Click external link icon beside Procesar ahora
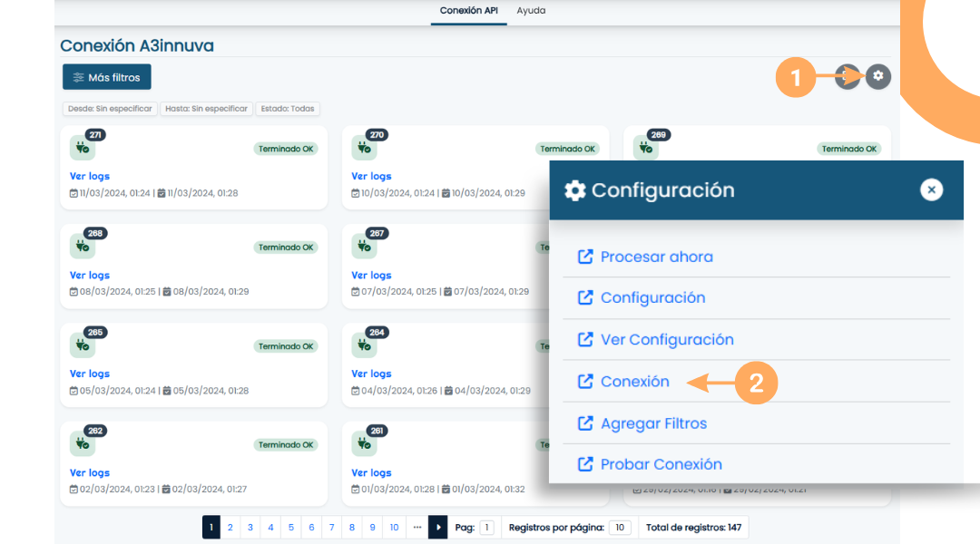 pos(585,257)
